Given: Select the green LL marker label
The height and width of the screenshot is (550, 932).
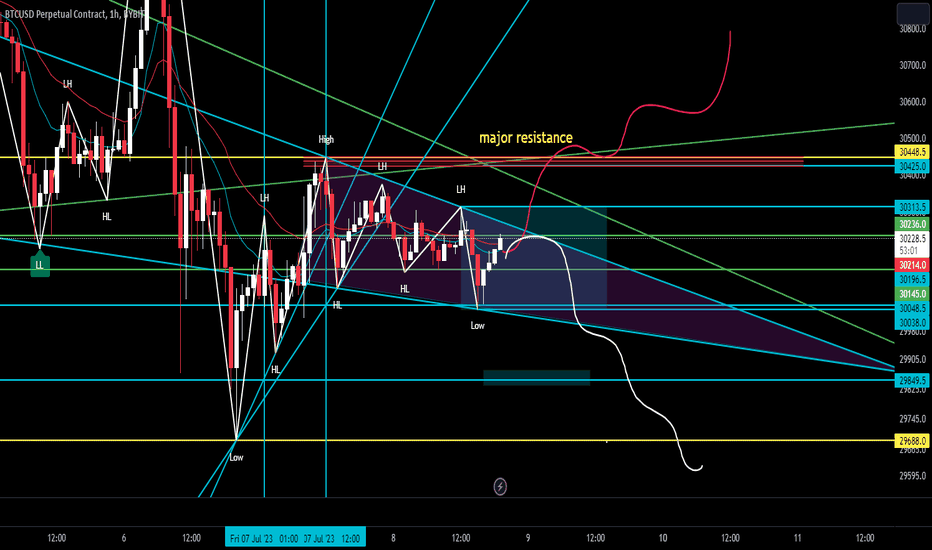Looking at the screenshot, I should [x=40, y=265].
